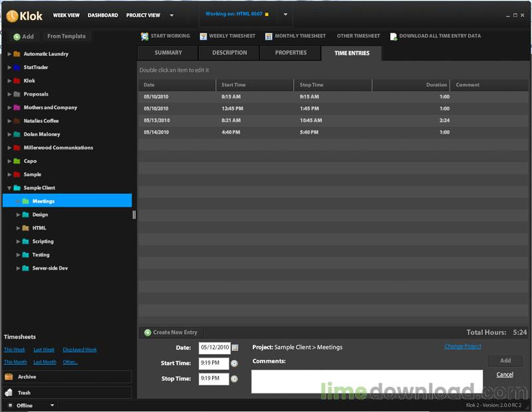Select the Time Entries tab
The image size is (532, 412).
pyautogui.click(x=352, y=53)
